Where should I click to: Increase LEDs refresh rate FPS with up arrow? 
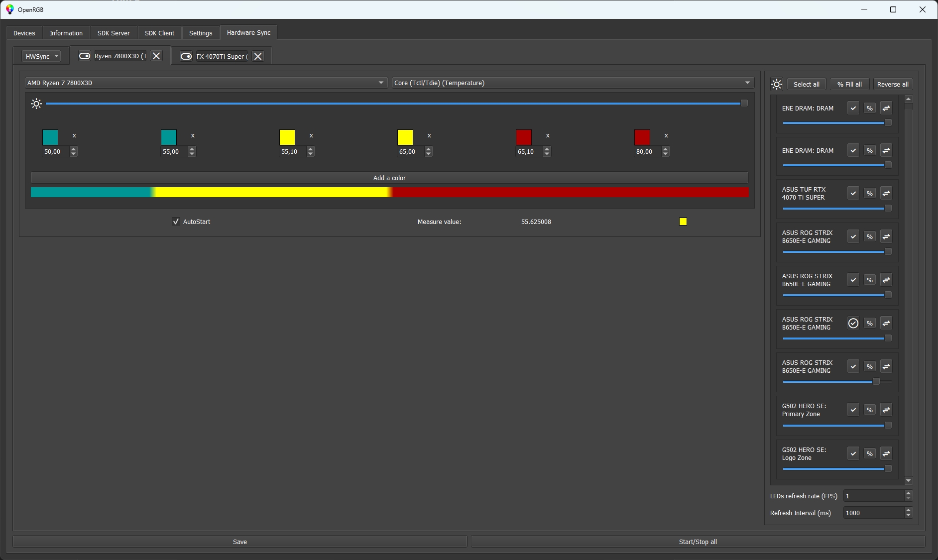(909, 493)
